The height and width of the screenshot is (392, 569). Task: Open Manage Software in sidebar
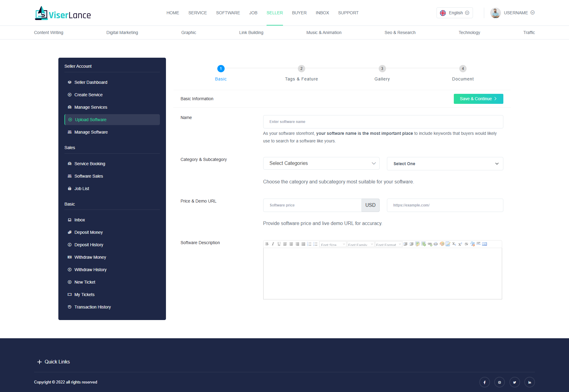coord(112,132)
